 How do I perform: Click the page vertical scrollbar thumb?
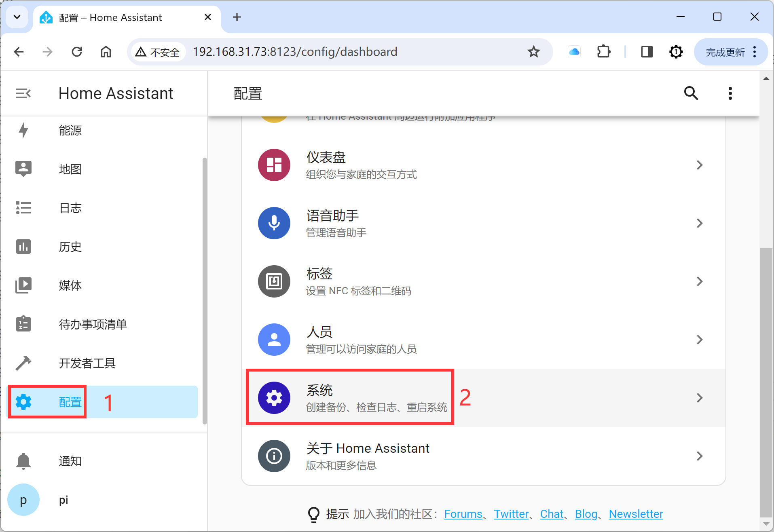click(766, 382)
